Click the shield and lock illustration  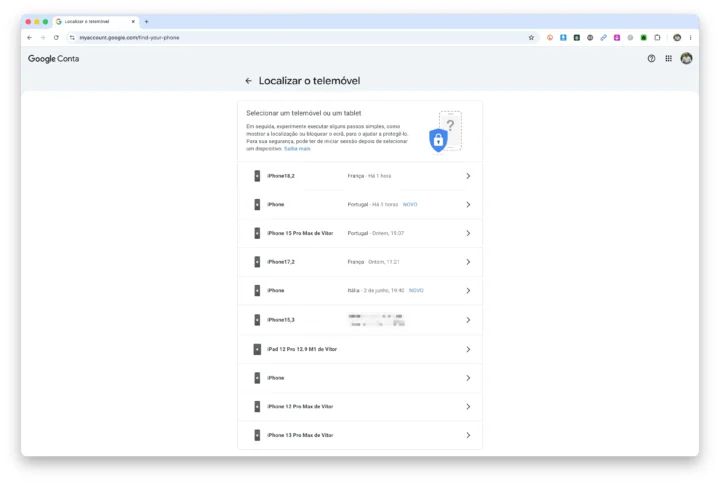445,132
